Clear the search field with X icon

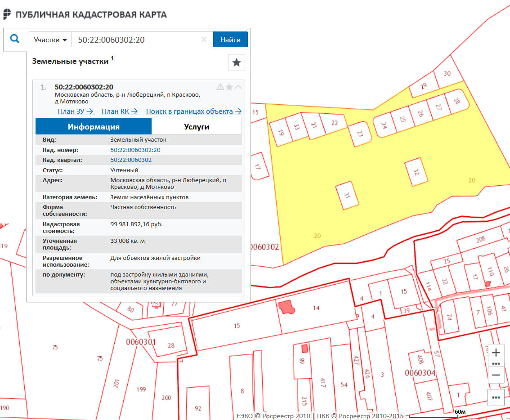pyautogui.click(x=204, y=40)
